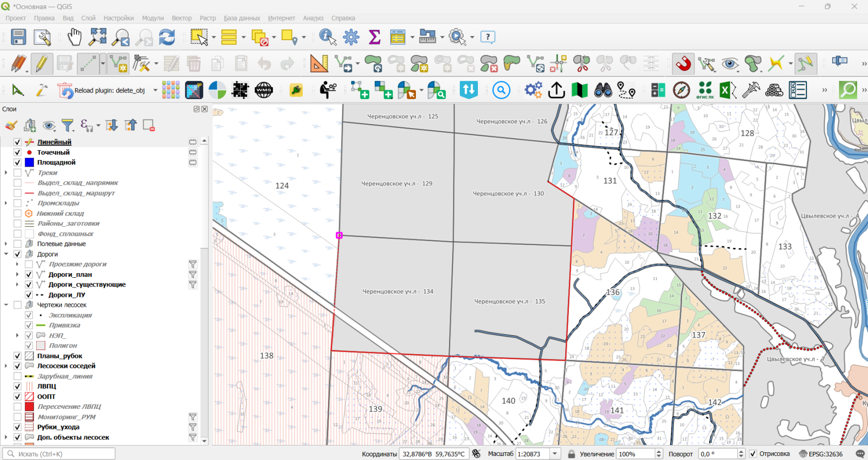
Task: Click the Identify Features tool
Action: click(x=328, y=37)
